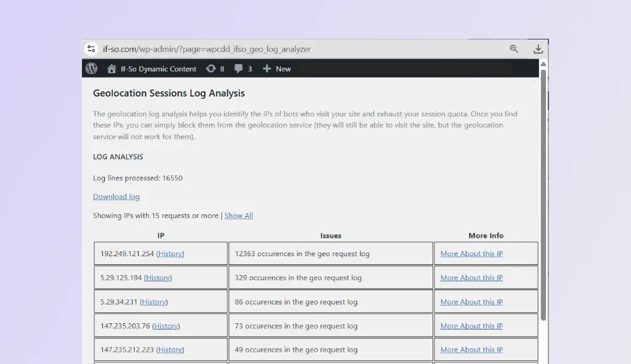The image size is (631, 364).
Task: Click the page download icon in the browser bar
Action: [538, 49]
